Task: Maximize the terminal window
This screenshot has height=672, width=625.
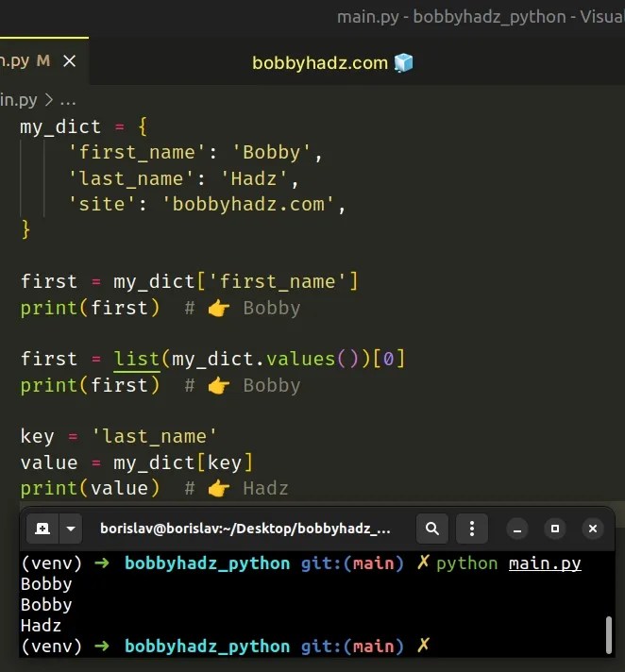Action: tap(555, 529)
